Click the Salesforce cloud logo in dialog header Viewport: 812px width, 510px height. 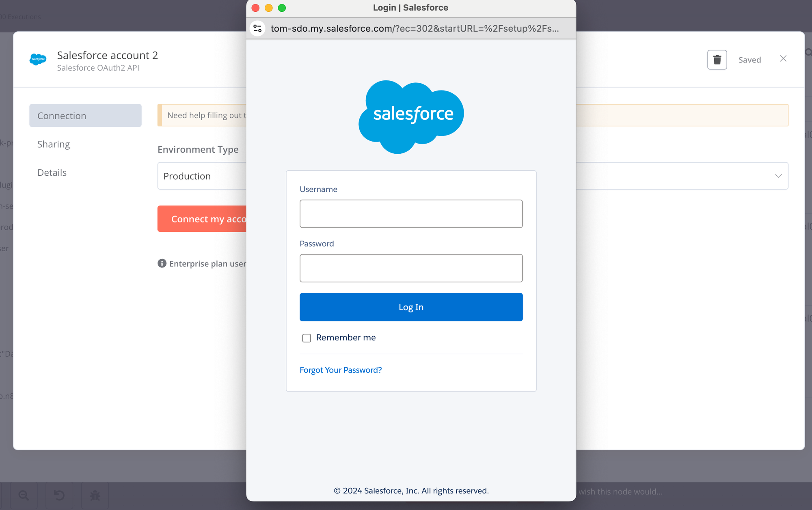coord(38,60)
